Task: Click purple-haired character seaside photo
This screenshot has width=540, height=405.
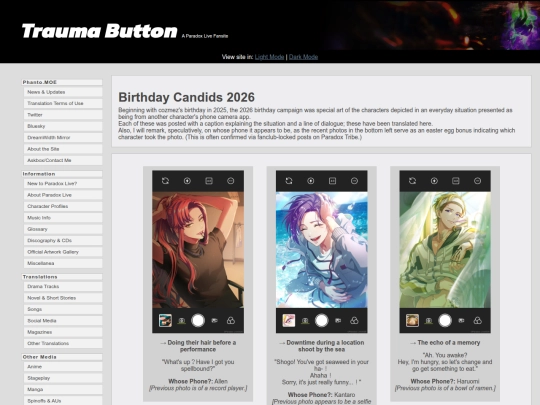Action: [322, 250]
